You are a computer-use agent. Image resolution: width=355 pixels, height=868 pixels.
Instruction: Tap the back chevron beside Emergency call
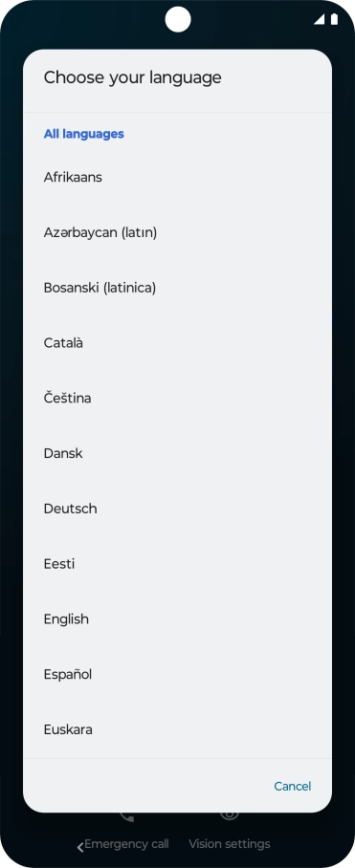pyautogui.click(x=80, y=846)
